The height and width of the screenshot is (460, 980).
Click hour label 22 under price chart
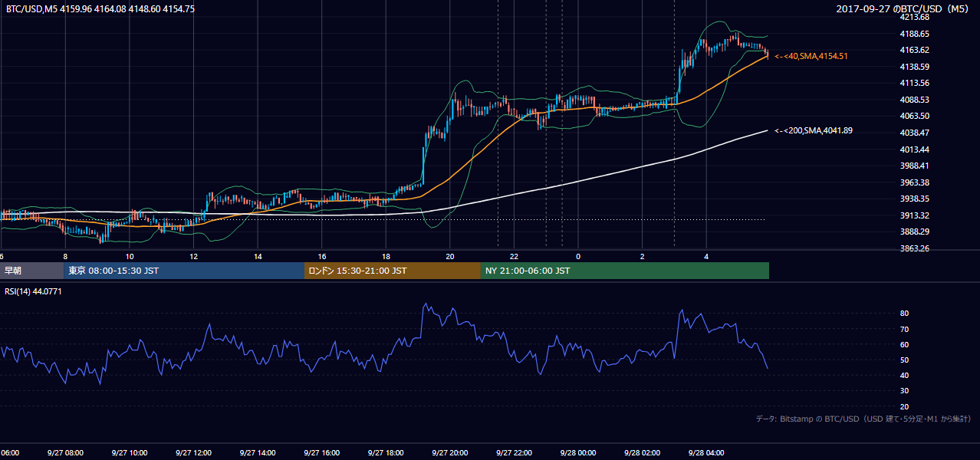point(514,257)
